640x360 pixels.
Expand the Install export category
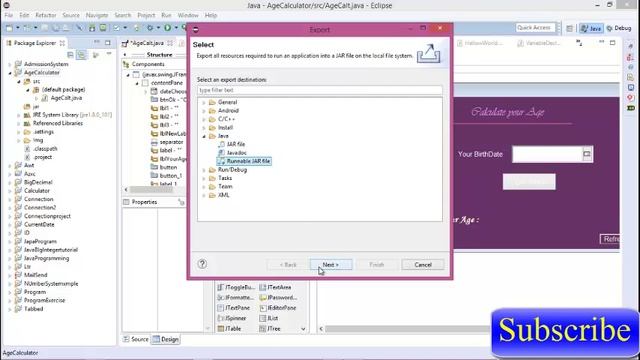(204, 128)
